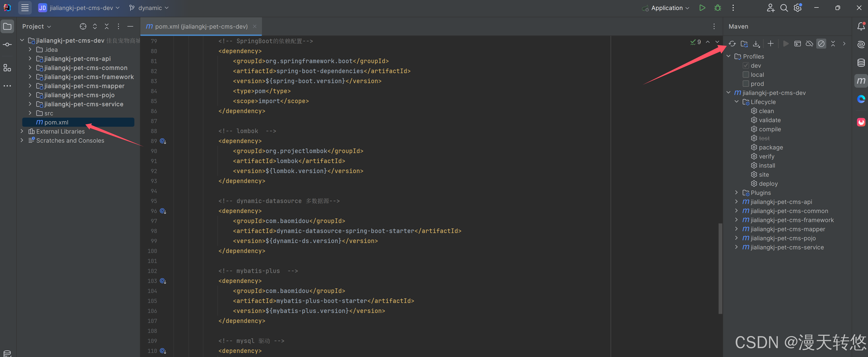Viewport: 868px width, 357px height.
Task: Uncheck the dev Maven profile
Action: click(x=746, y=65)
